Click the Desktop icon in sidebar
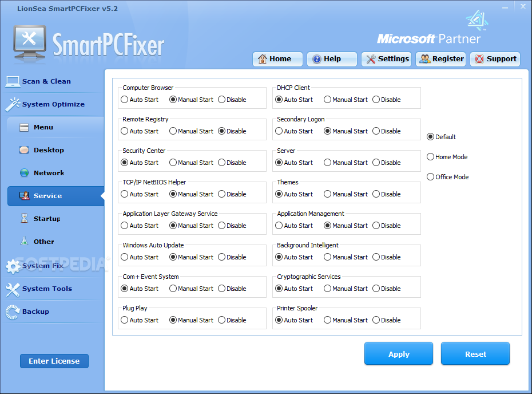Screen dimensions: 532x394 point(24,150)
